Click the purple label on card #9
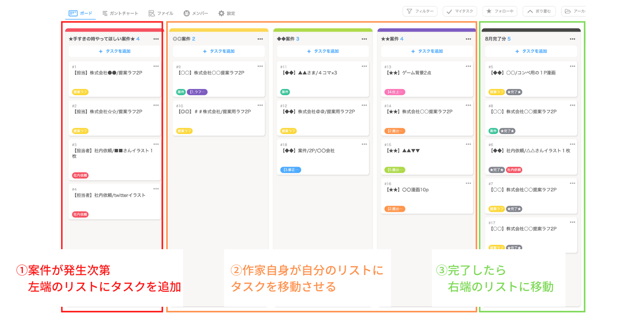 197,92
